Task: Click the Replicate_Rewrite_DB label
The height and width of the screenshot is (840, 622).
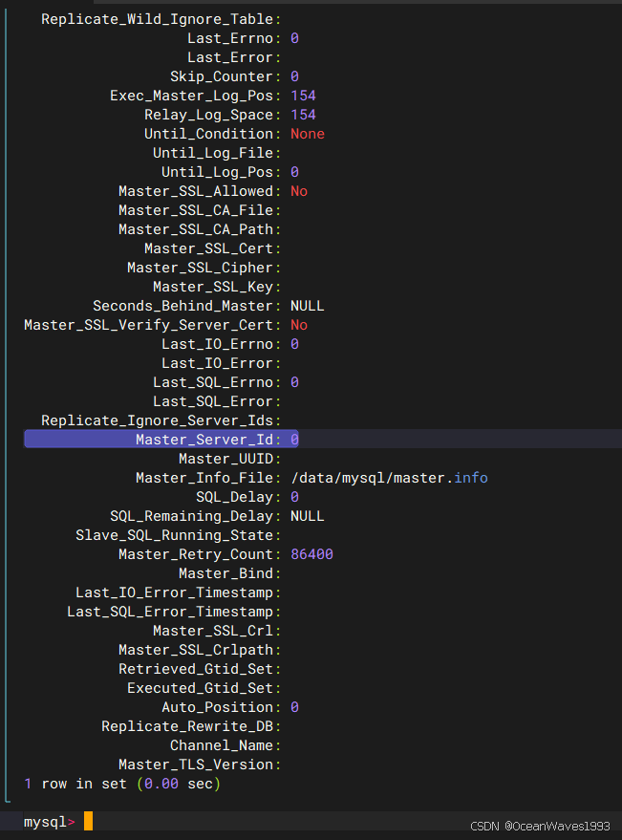Action: click(x=187, y=726)
